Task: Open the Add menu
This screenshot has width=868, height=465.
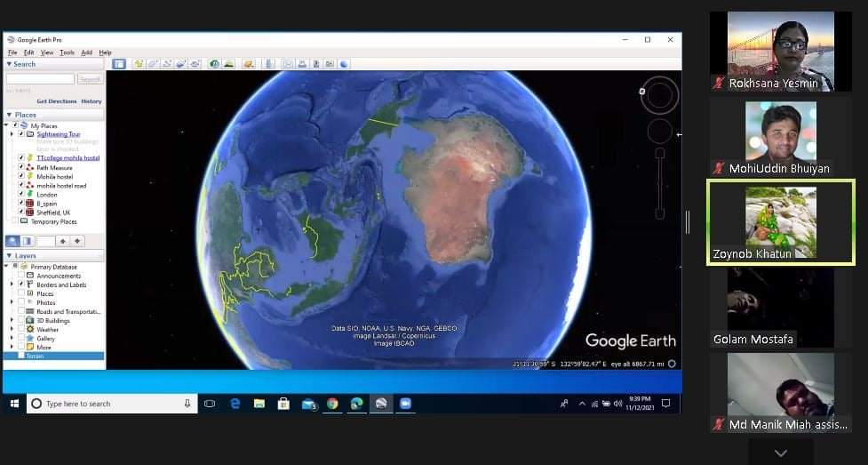Action: coord(86,52)
